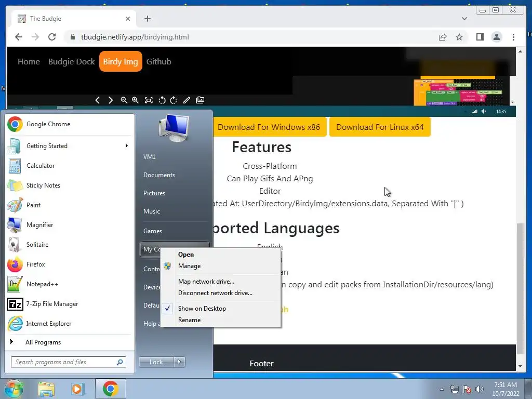Click the next image arrow in viewer
The width and height of the screenshot is (532, 399).
(x=111, y=100)
